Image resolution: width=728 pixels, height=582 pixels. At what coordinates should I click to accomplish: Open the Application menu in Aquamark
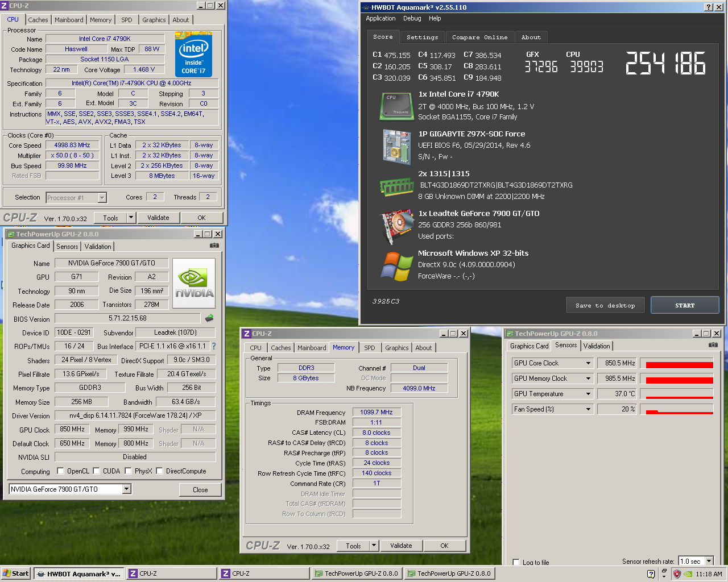(380, 18)
